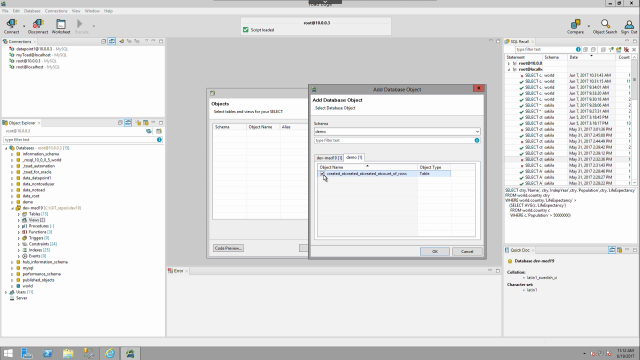Expand the Triggers node
The image size is (640, 360).
tap(18, 238)
